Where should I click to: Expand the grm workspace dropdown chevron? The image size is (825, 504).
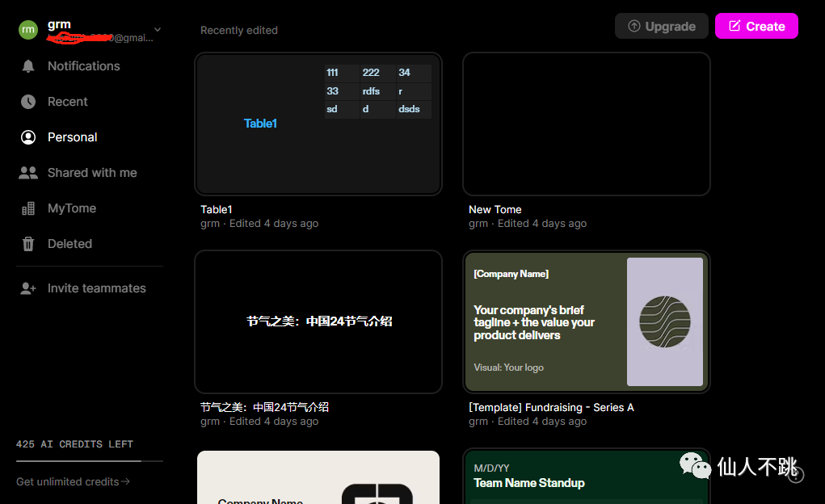(x=158, y=29)
